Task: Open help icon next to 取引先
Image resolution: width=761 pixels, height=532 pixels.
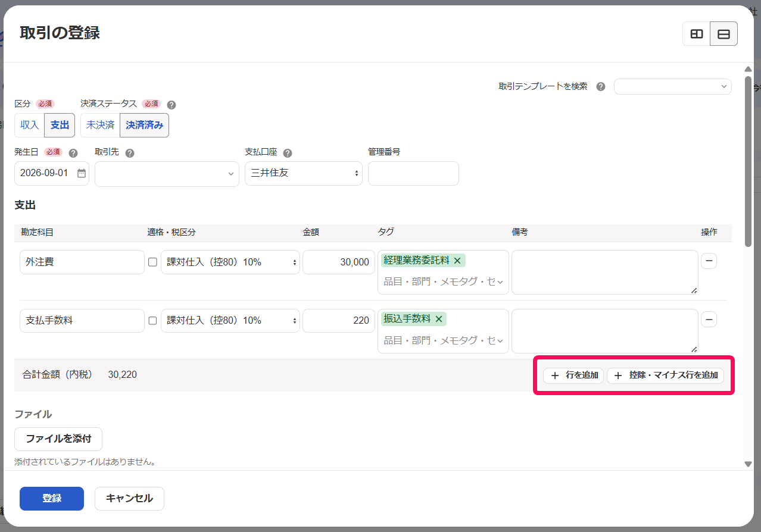Action: click(x=130, y=153)
